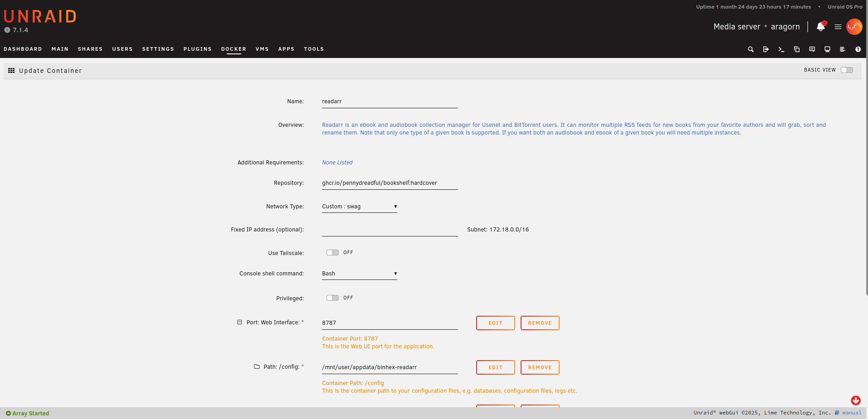Open the terminal icon
Screen dimensions: 868x419
[781, 49]
